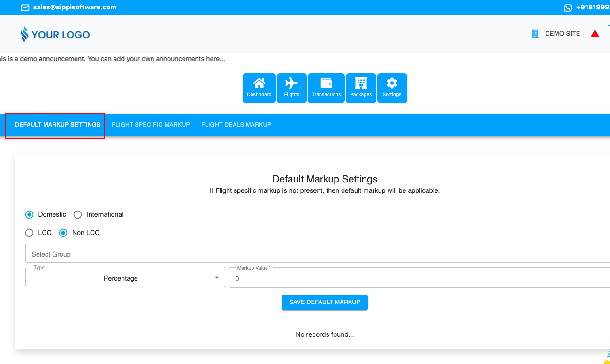Open the Dashboard home icon

259,84
